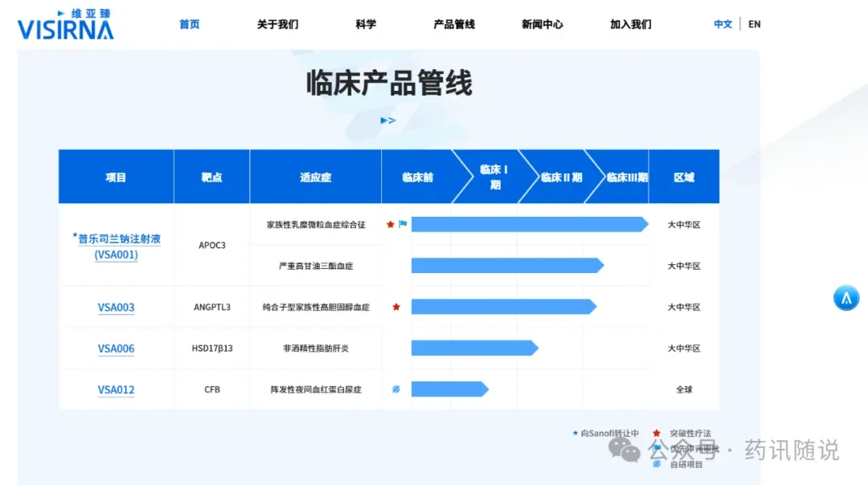Select the 新闻中心 navigation item

pyautogui.click(x=542, y=24)
